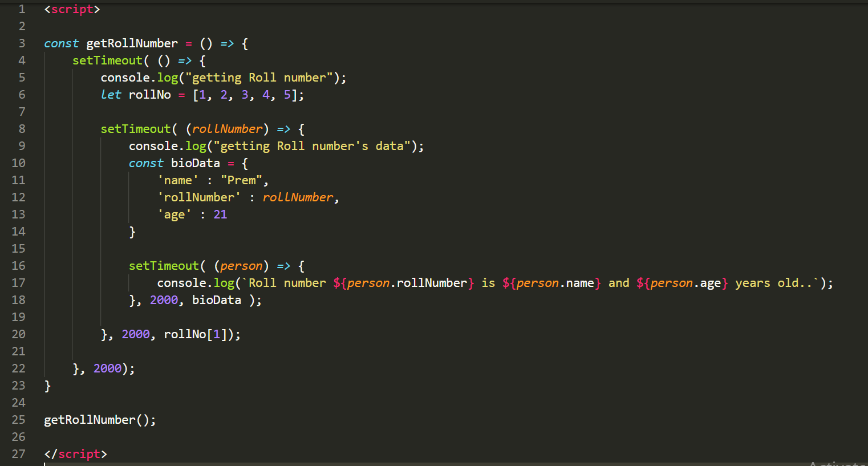
Task: Click line number 8 in gutter
Action: point(22,129)
